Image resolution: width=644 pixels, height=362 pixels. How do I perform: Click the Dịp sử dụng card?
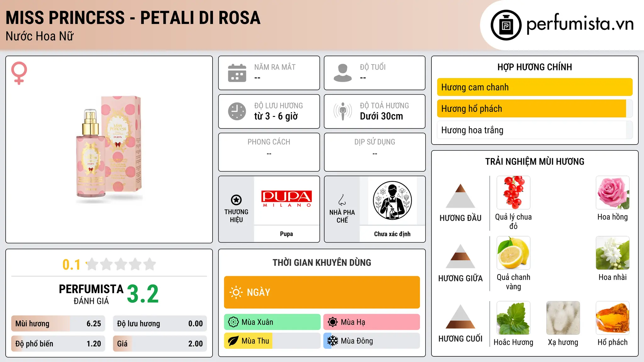click(375, 152)
